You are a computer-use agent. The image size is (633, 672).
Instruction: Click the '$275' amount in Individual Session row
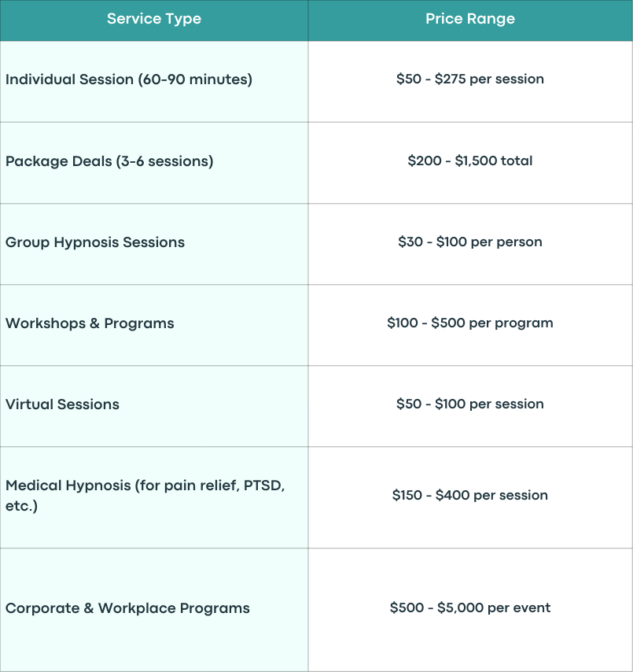tap(450, 79)
